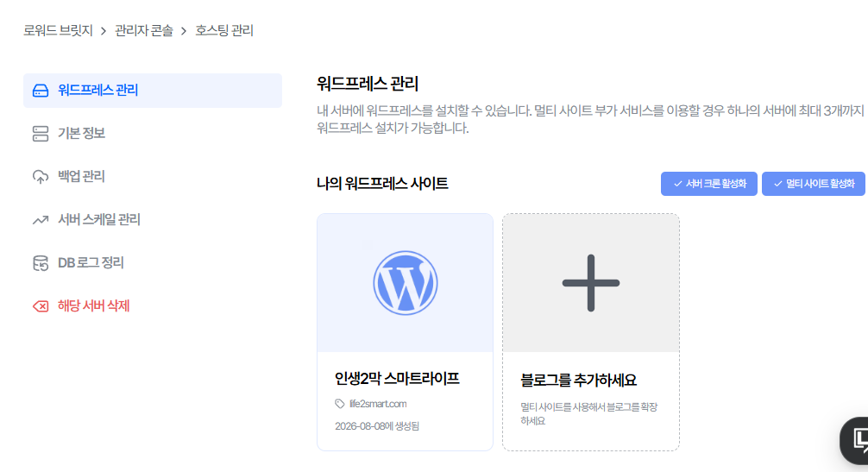This screenshot has width=868, height=472.
Task: Open the 워드프레스 관리 menu item
Action: (x=153, y=91)
